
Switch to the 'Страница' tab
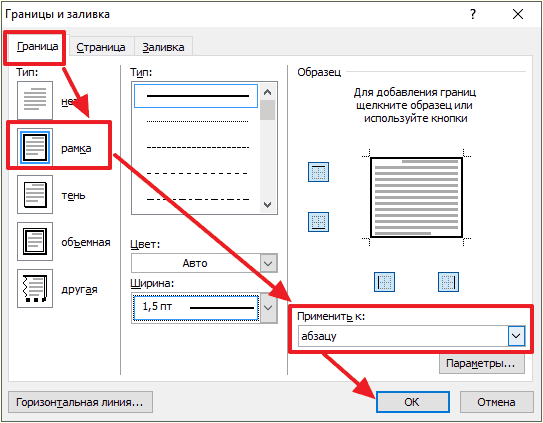click(101, 47)
